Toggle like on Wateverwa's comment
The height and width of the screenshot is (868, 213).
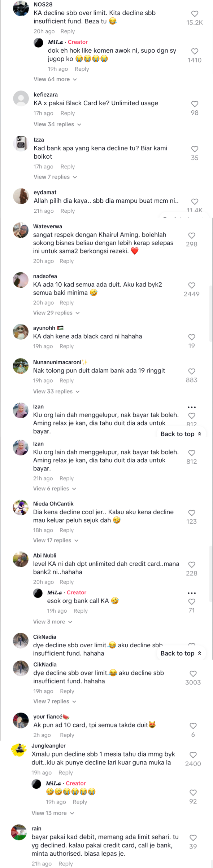click(192, 236)
